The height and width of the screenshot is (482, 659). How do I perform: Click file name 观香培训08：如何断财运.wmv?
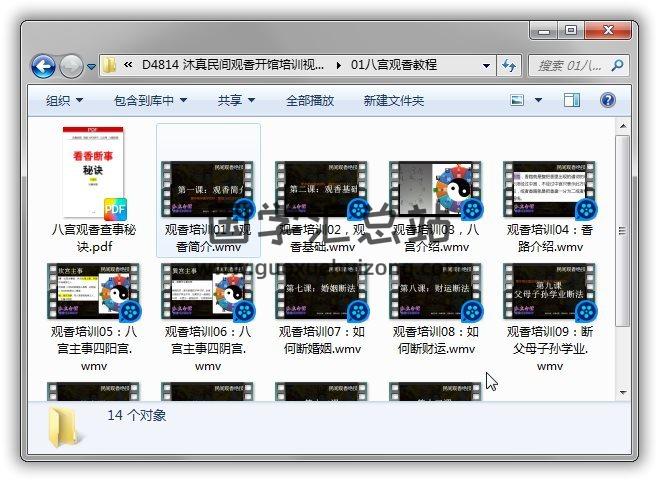pyautogui.click(x=436, y=340)
